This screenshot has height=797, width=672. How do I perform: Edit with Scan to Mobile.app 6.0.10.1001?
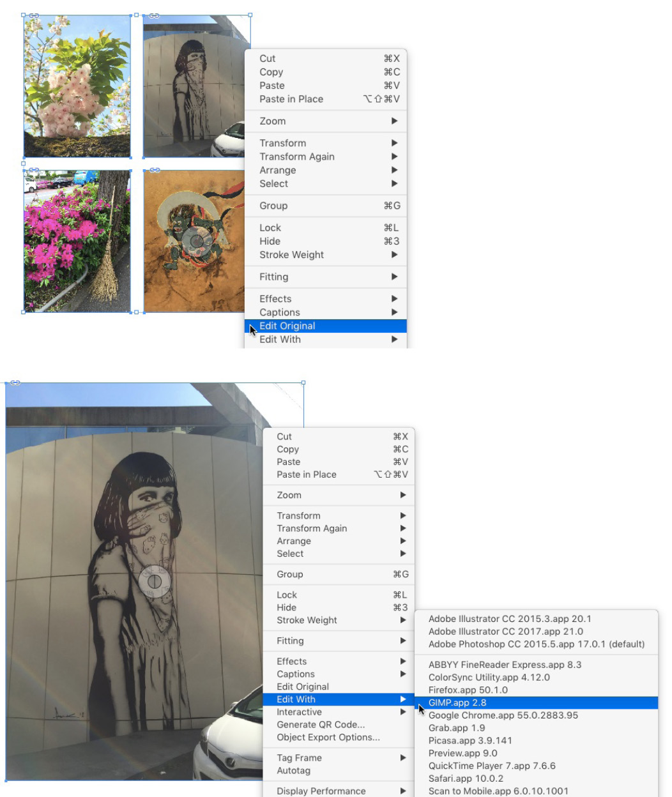pyautogui.click(x=536, y=791)
